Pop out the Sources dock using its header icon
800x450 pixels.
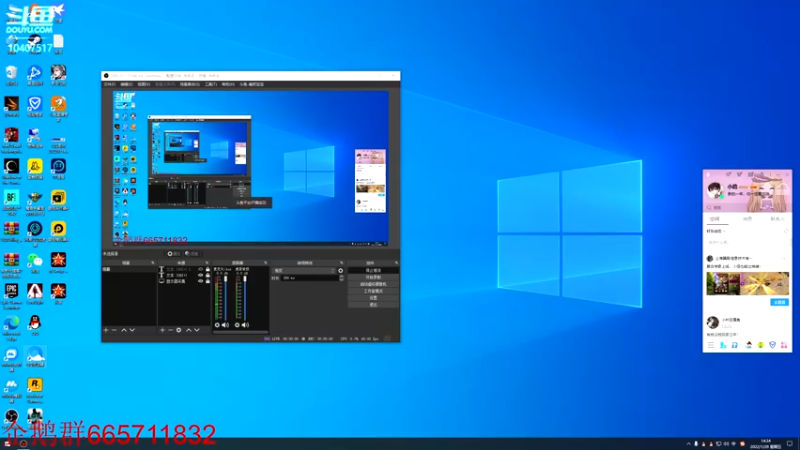pos(207,263)
